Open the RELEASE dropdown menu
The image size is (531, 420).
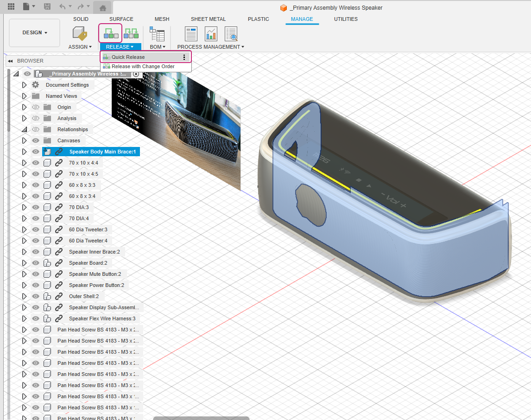pos(120,47)
